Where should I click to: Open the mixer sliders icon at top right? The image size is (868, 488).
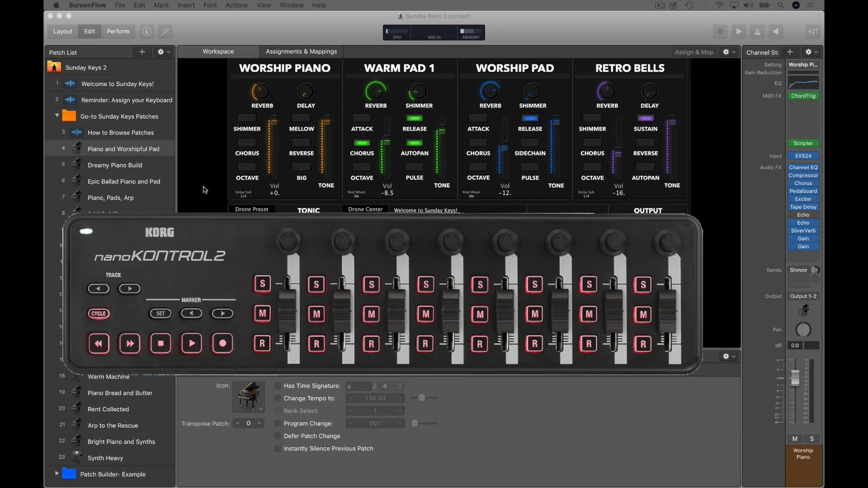point(813,32)
